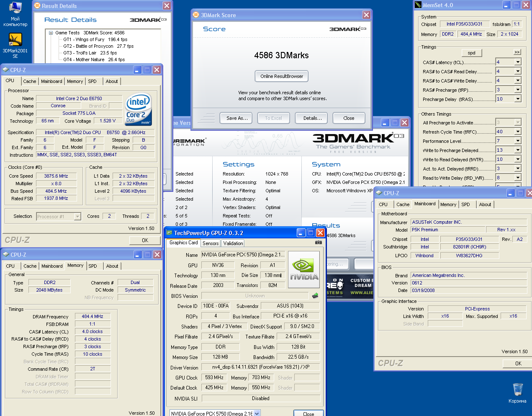This screenshot has width=532, height=416.
Task: Open the Корзина recycle bin icon
Action: pyautogui.click(x=518, y=393)
